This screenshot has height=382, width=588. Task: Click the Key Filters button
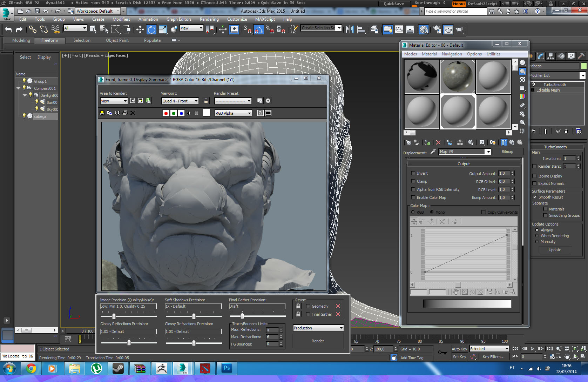pos(493,357)
